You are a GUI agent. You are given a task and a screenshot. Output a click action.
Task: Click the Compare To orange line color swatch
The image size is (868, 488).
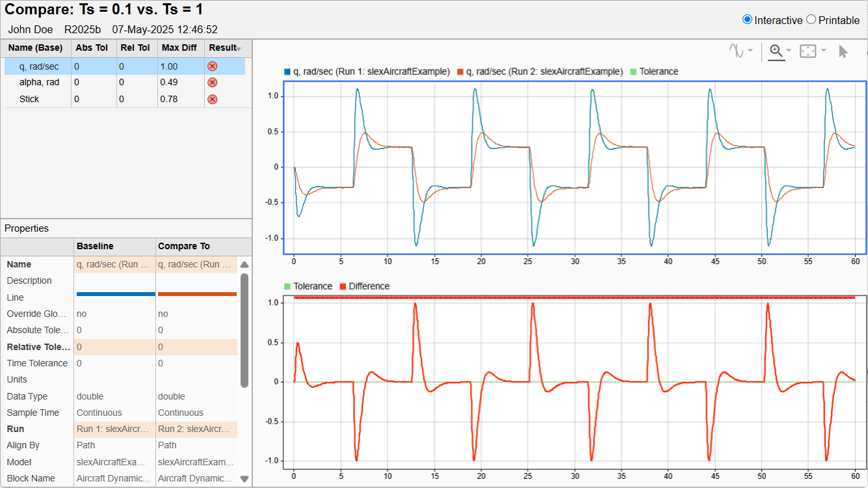[198, 294]
